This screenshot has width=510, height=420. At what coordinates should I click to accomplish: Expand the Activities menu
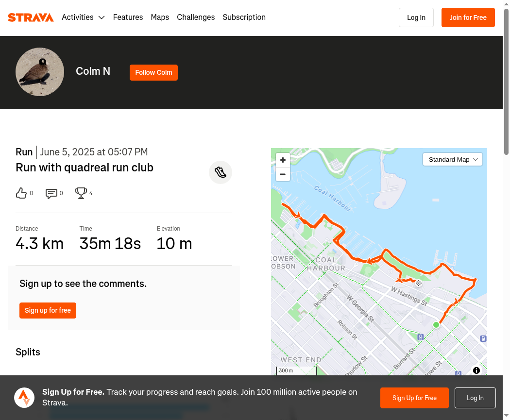[83, 17]
